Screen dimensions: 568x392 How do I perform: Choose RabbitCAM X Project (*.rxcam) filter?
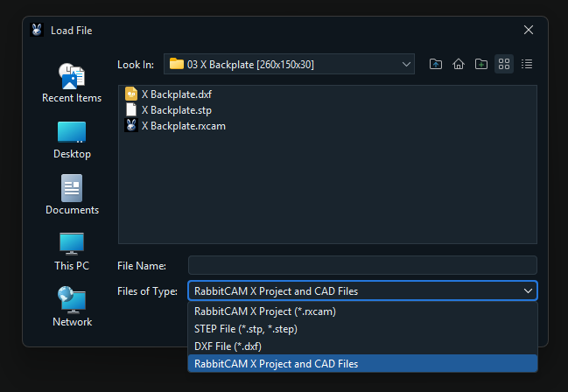click(362, 311)
